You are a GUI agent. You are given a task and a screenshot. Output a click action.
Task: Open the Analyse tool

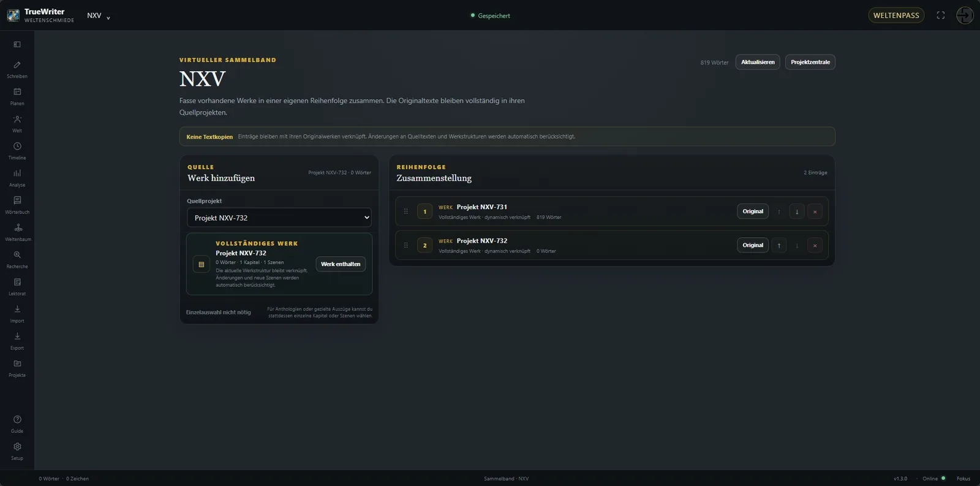[17, 177]
